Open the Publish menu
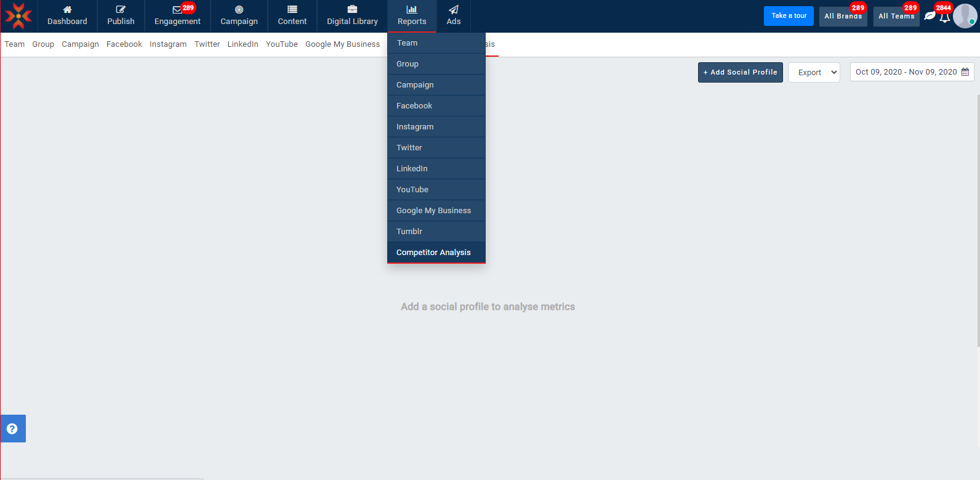This screenshot has width=980, height=480. (121, 16)
